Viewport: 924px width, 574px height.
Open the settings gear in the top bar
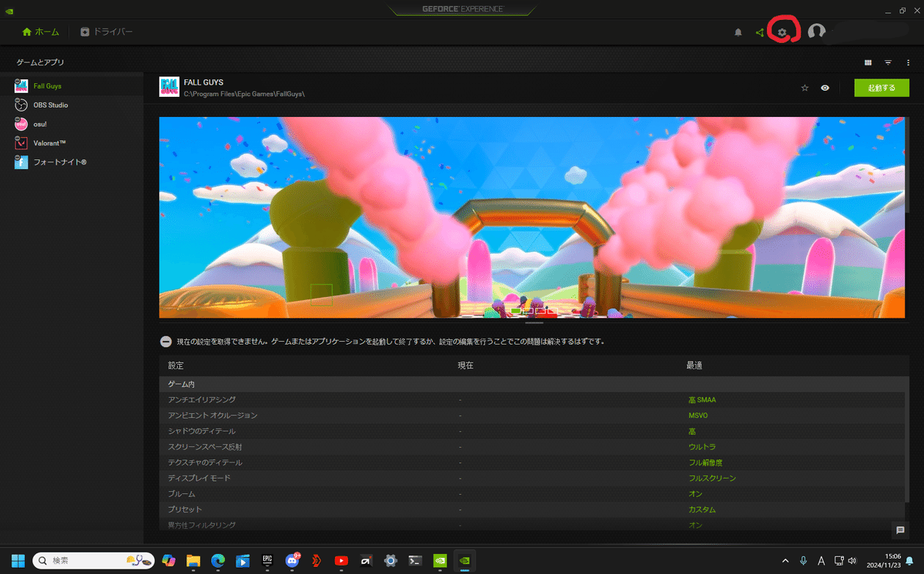[782, 32]
